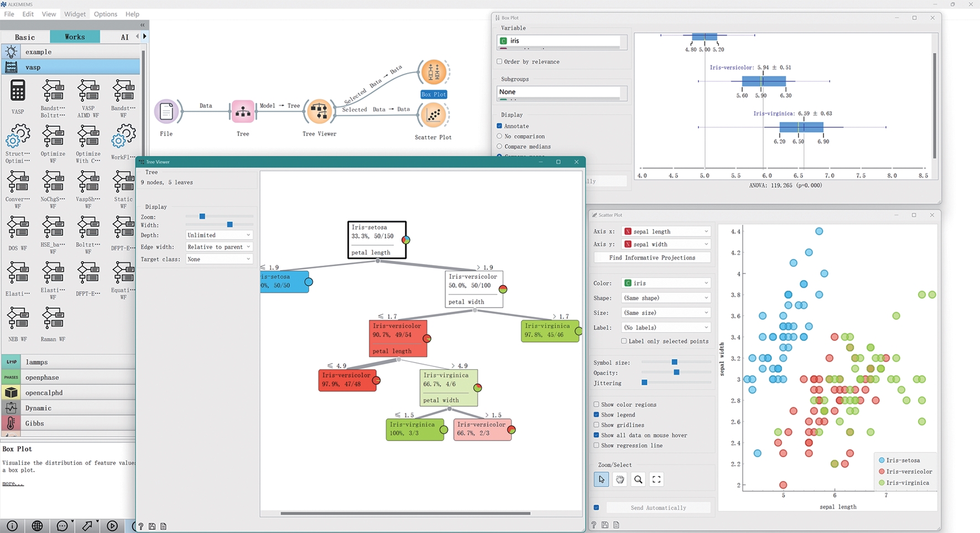Click the save icon in Tree Viewer footer
Viewport: 980px width, 533px height.
[x=152, y=526]
